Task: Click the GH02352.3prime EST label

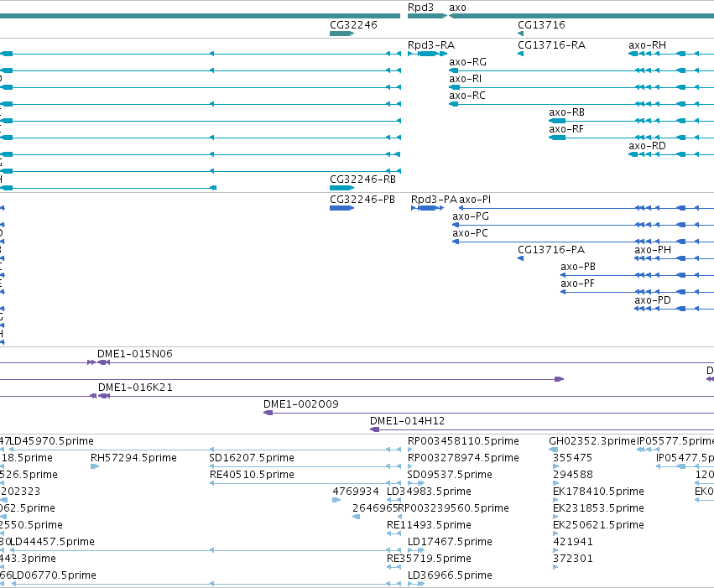Action: click(x=592, y=441)
